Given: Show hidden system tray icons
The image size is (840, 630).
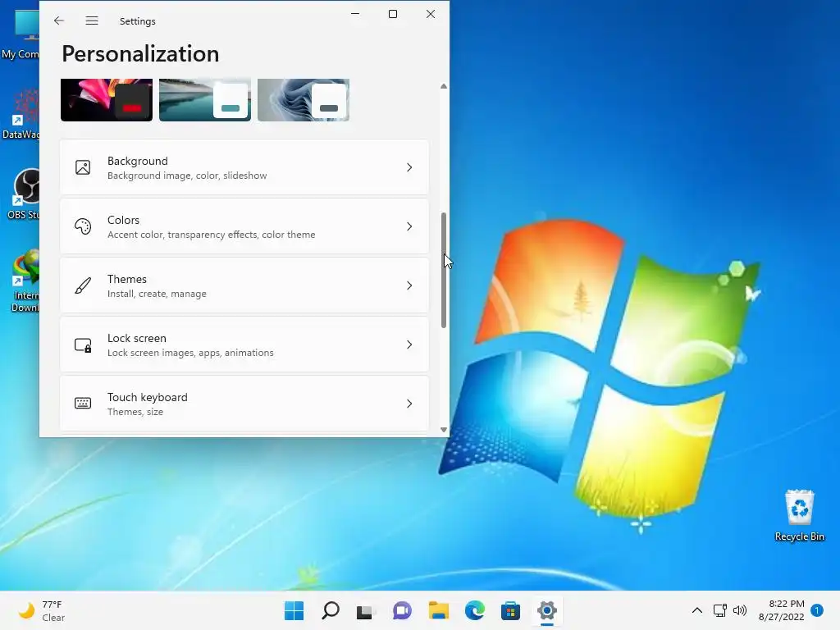Looking at the screenshot, I should point(697,610).
